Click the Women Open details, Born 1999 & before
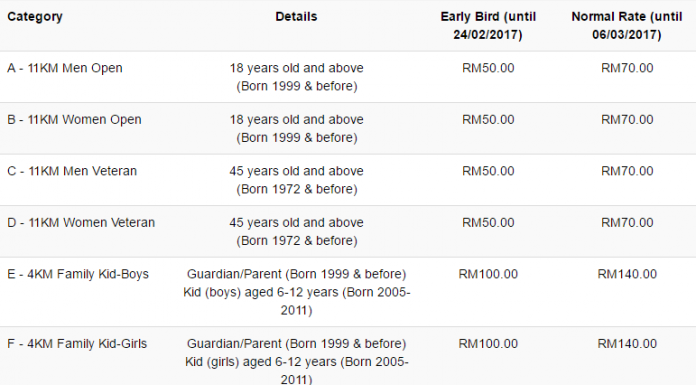The image size is (696, 385). click(x=297, y=138)
